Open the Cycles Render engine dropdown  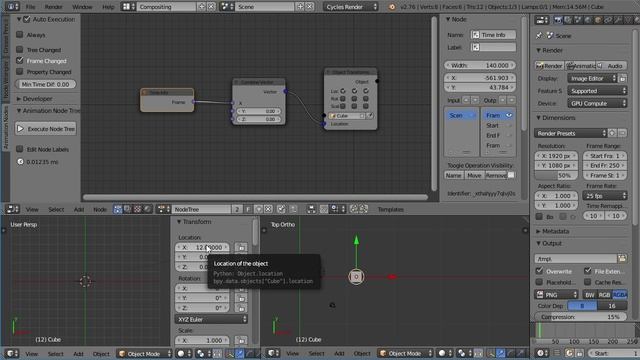(351, 7)
